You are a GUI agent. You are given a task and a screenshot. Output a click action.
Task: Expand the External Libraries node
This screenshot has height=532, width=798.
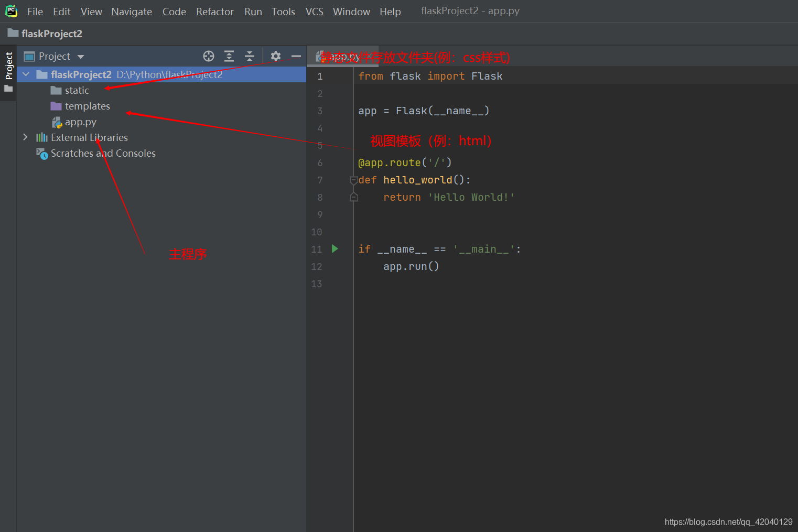[x=25, y=137]
